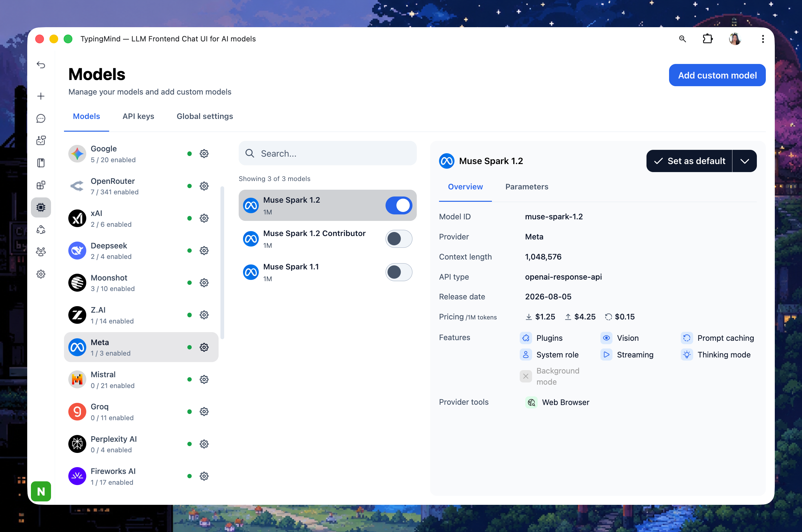Click the output price $4.25

tap(585, 317)
